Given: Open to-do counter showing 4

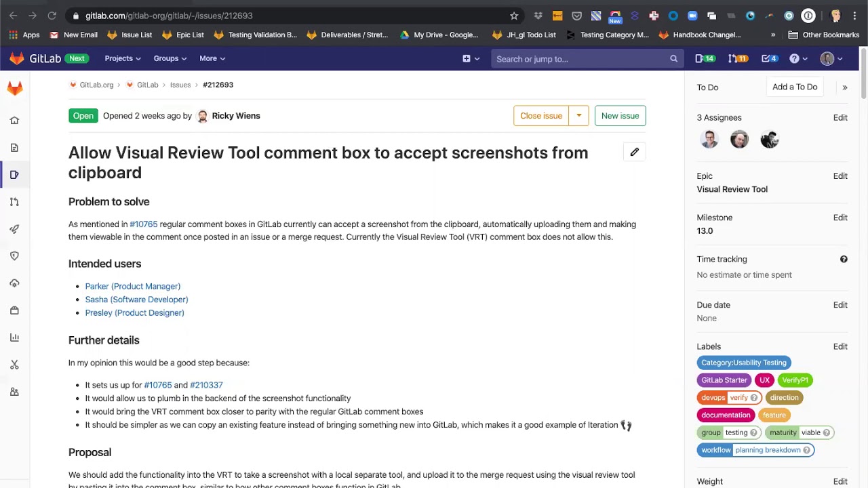Looking at the screenshot, I should pyautogui.click(x=769, y=59).
